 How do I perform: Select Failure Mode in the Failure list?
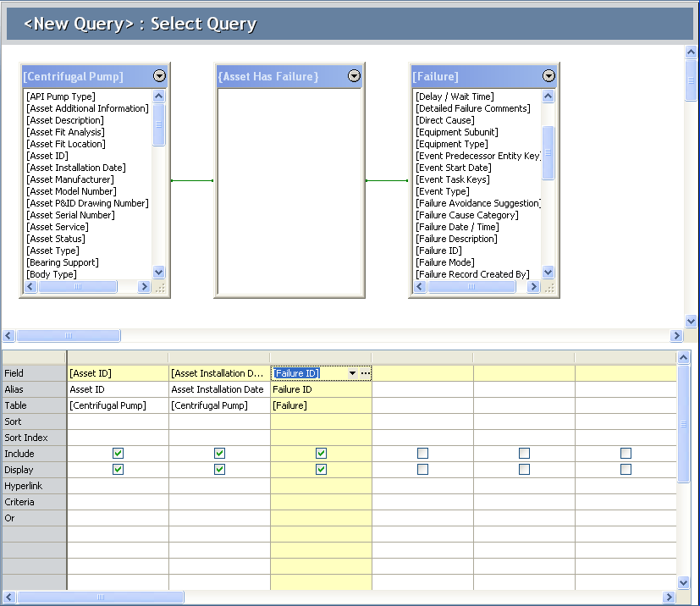(445, 262)
